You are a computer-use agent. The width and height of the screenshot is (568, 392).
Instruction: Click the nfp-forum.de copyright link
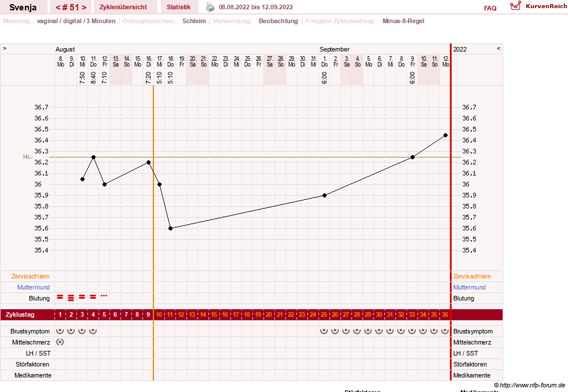click(x=529, y=385)
